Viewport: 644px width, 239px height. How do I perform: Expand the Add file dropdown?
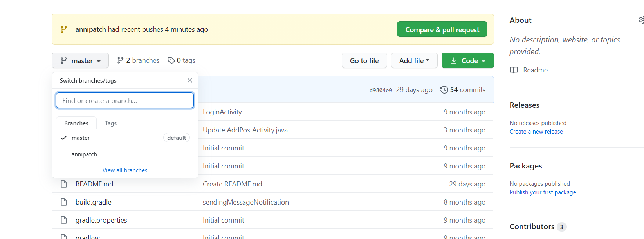414,61
